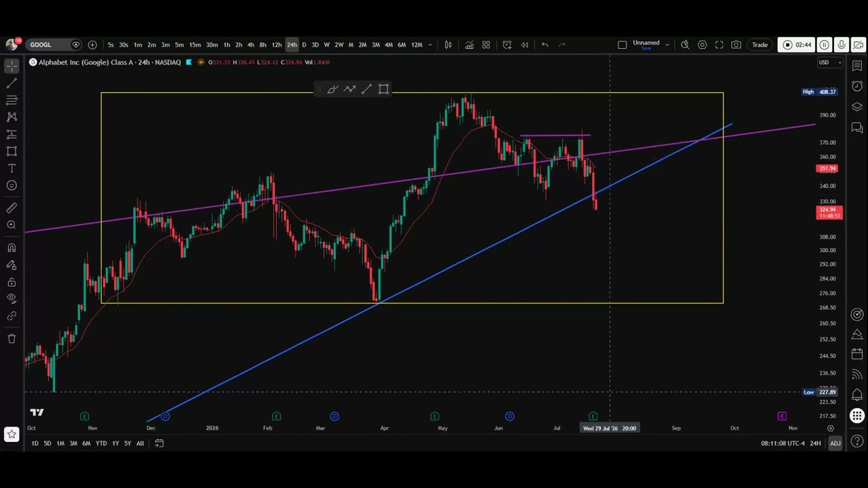868x488 pixels.
Task: Pause the screen recording
Action: [825, 45]
